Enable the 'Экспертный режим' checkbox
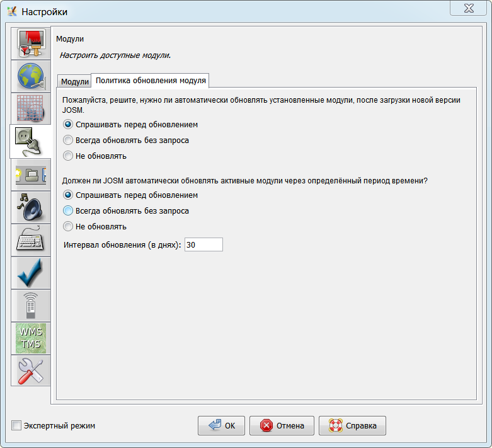Image resolution: width=492 pixels, height=448 pixels. pos(16,426)
